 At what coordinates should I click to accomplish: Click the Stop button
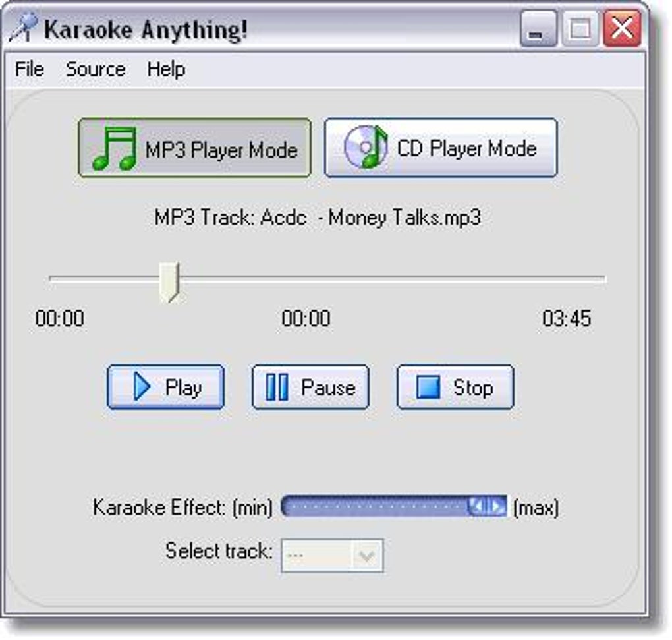455,387
